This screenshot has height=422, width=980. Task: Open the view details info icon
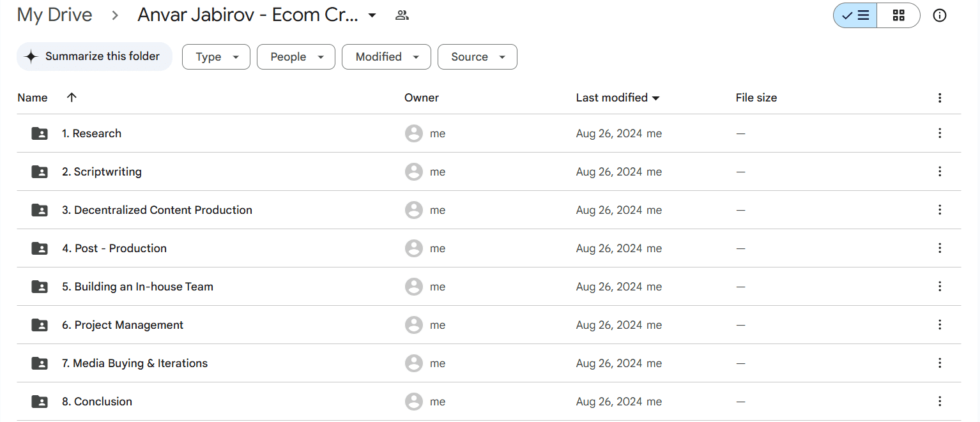pos(940,15)
